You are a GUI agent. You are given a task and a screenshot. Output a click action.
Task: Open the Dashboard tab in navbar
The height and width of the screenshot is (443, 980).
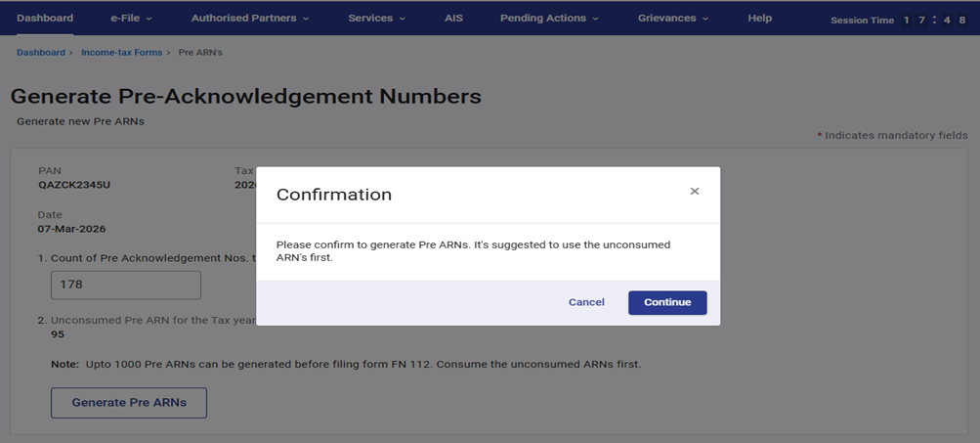[x=45, y=18]
